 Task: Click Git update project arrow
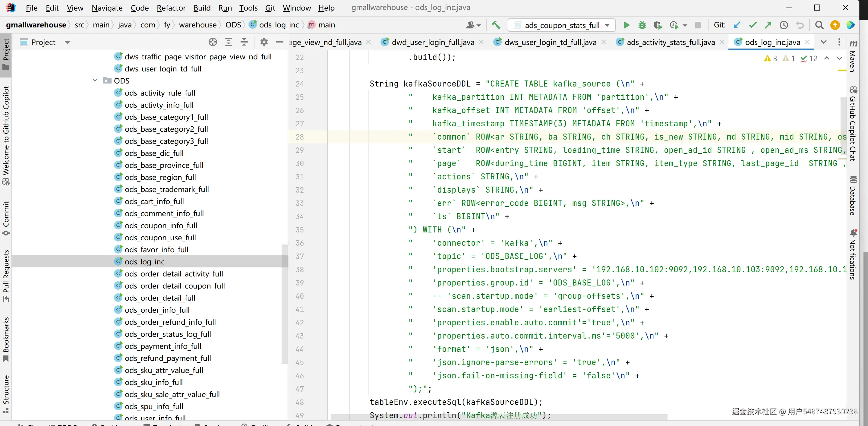pos(737,25)
